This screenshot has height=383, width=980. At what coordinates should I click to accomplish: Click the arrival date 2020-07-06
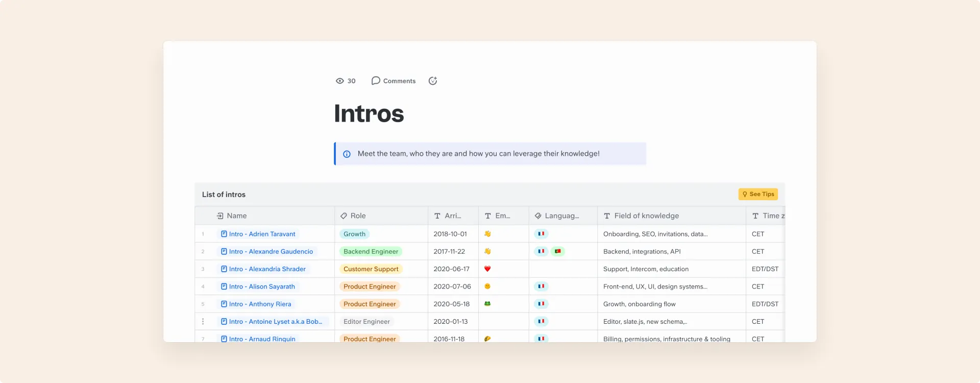[452, 286]
